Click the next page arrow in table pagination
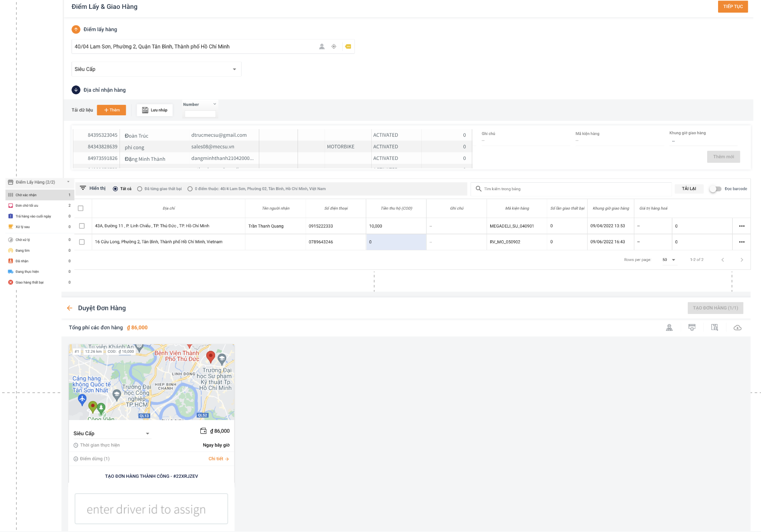The image size is (761, 532). tap(742, 260)
